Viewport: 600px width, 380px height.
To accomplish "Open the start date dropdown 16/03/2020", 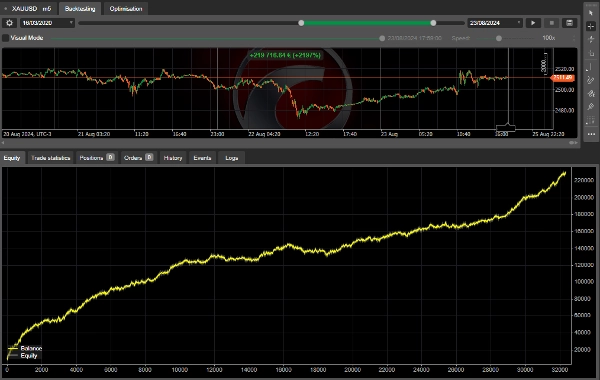I will pyautogui.click(x=47, y=23).
